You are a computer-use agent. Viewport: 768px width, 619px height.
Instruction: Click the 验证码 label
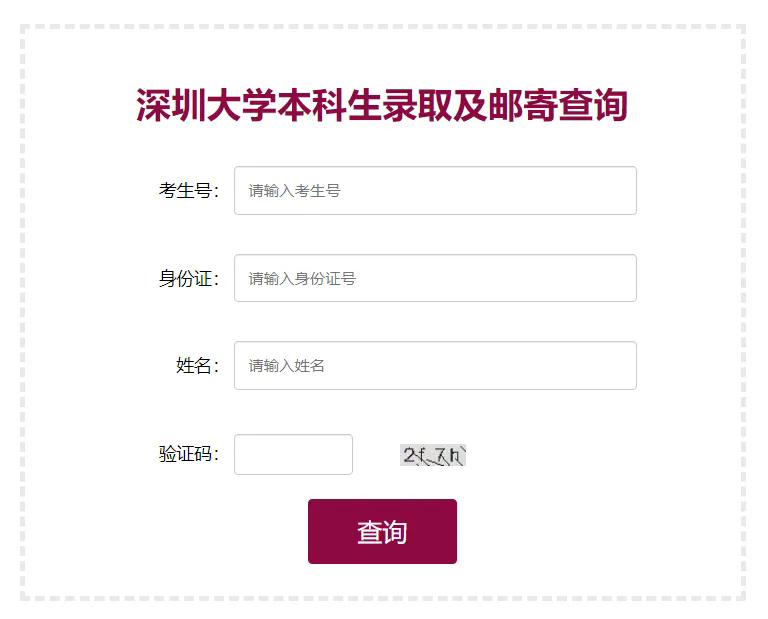(x=188, y=454)
